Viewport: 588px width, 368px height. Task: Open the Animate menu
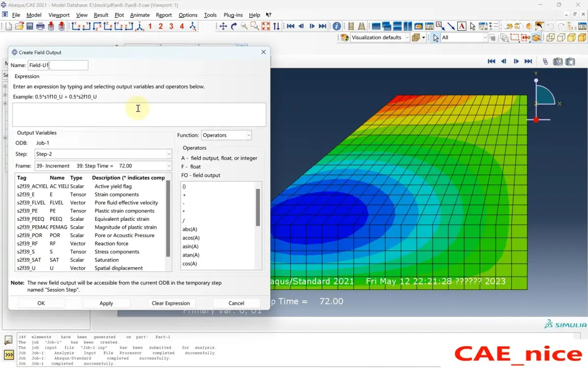[x=140, y=15]
